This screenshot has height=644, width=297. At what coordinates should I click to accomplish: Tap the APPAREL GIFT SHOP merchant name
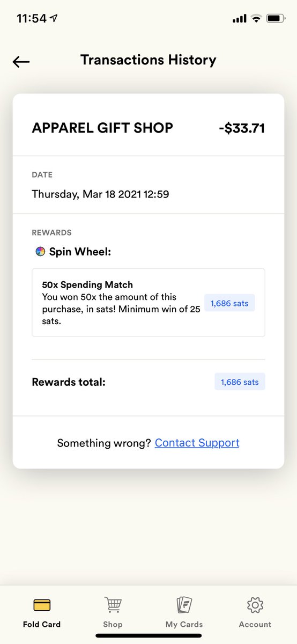[102, 128]
